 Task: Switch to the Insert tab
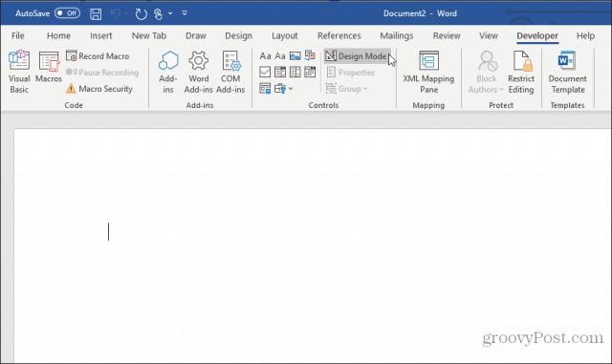point(101,36)
